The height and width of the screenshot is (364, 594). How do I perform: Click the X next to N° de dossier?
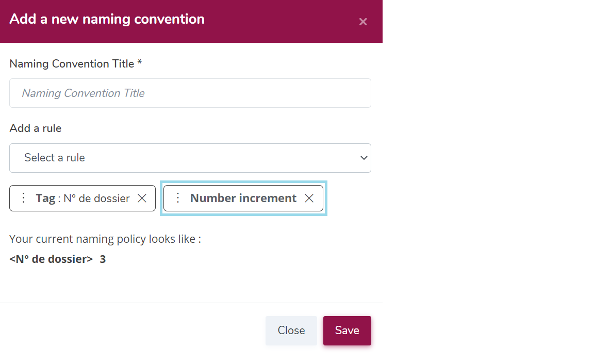pos(142,198)
